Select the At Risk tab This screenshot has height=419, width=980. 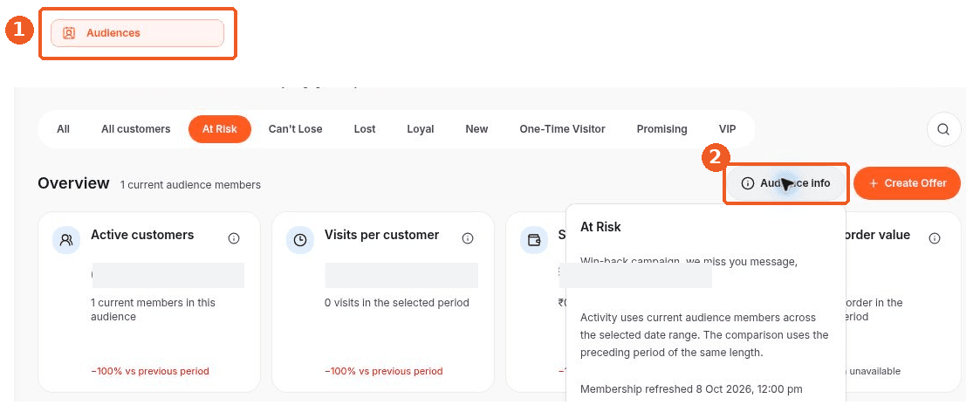[x=219, y=129]
